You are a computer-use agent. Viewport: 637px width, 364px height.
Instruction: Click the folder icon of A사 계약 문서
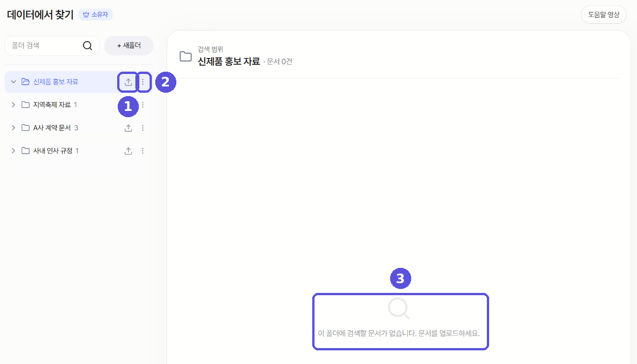click(x=25, y=127)
